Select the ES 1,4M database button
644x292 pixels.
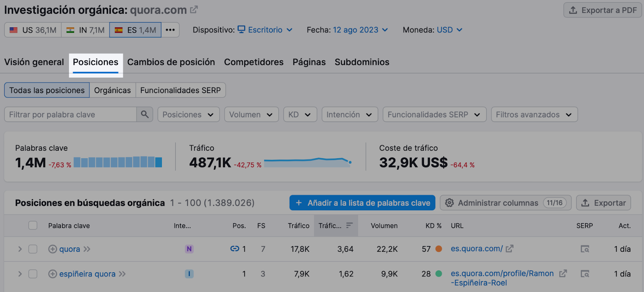[135, 30]
